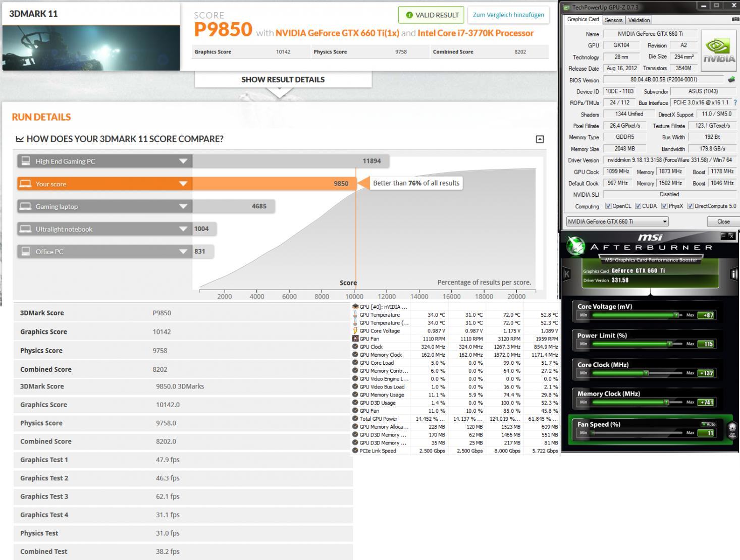This screenshot has width=740, height=560.
Task: Click the Zum Vergleich hinzufügen button
Action: tap(508, 15)
